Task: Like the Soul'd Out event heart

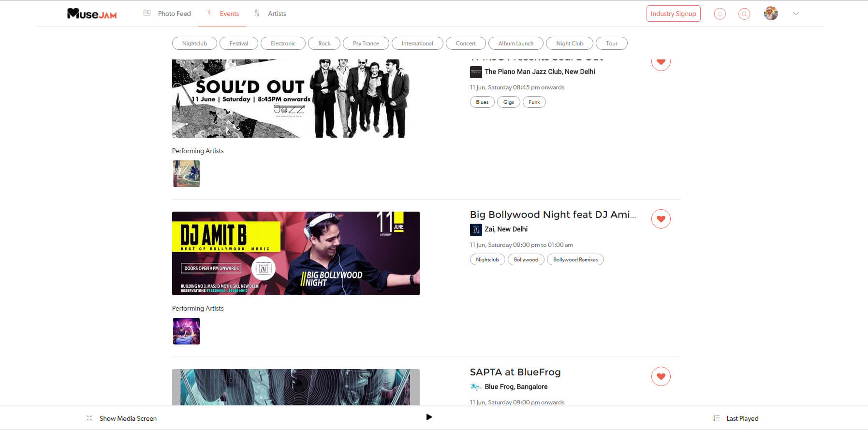Action: click(661, 64)
